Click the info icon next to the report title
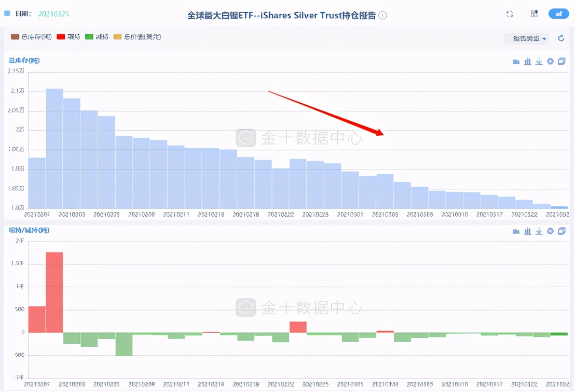This screenshot has height=392, width=575. 382,15
